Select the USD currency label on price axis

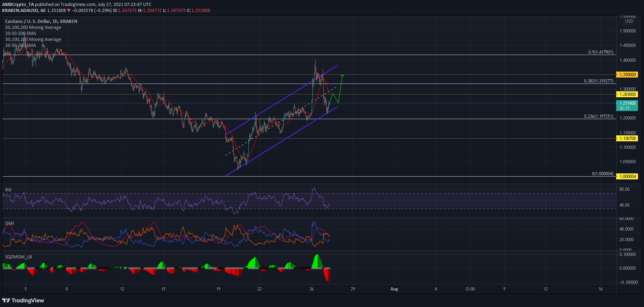click(x=629, y=21)
